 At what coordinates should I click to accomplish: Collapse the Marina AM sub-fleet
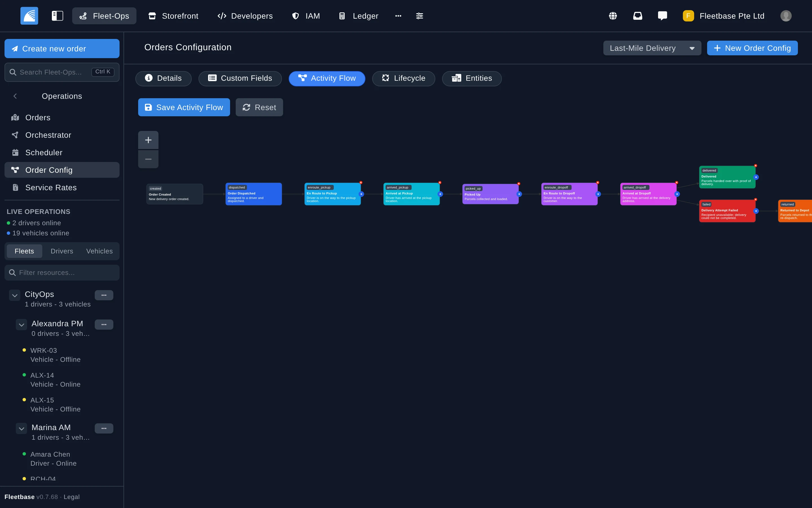tap(21, 429)
